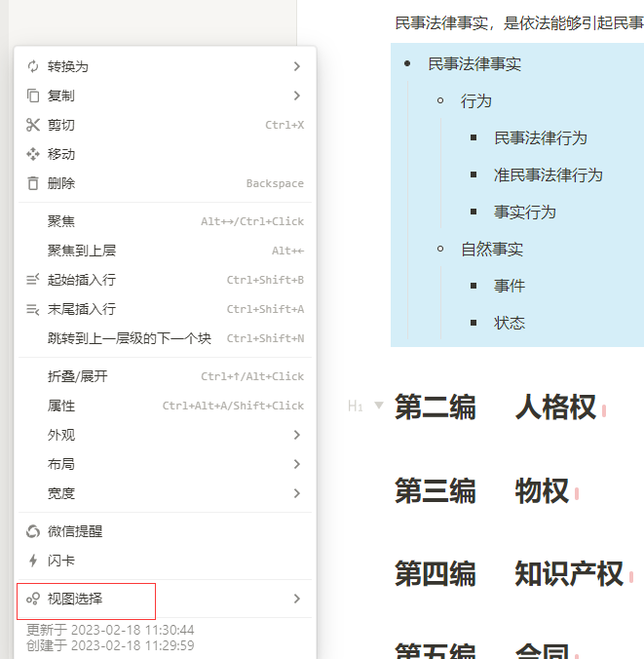The width and height of the screenshot is (644, 659).
Task: Click the 事件 list item
Action: [510, 286]
